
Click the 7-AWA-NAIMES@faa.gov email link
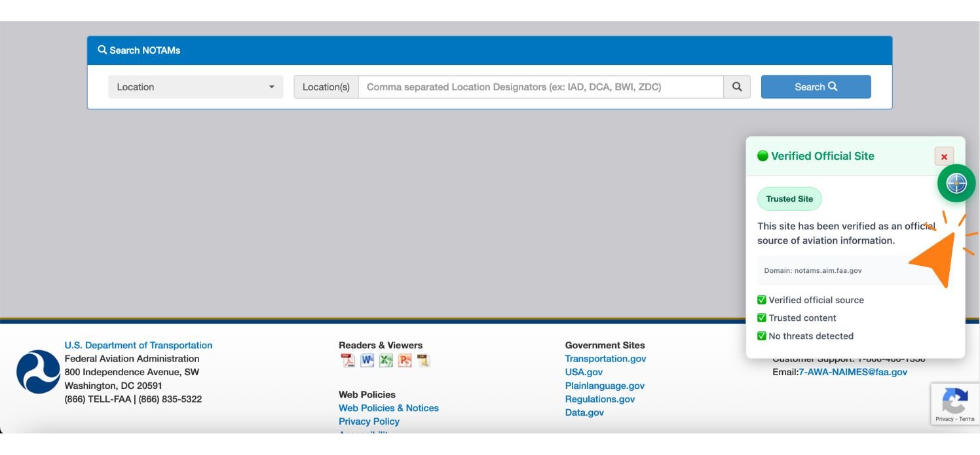coord(853,372)
